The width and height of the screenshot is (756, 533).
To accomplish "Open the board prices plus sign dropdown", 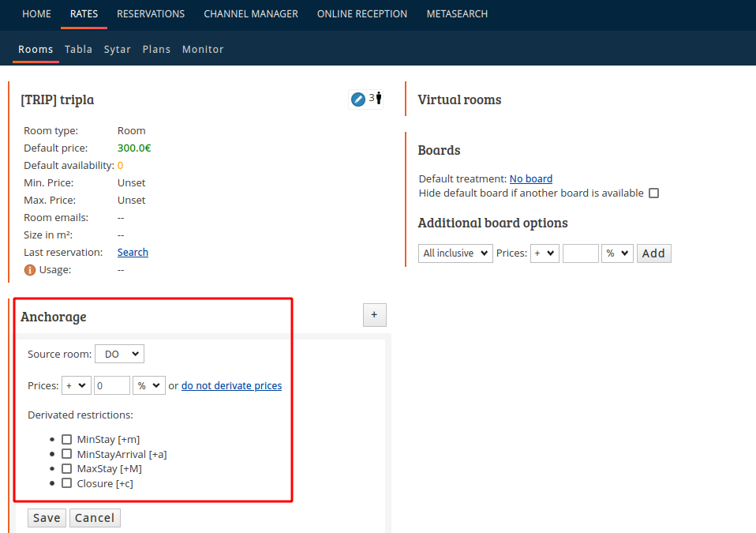I will (545, 253).
